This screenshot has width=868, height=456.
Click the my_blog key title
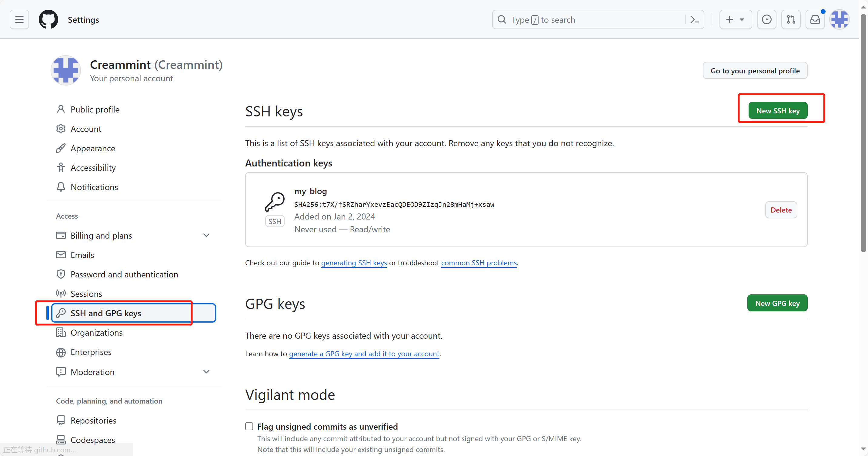tap(310, 191)
